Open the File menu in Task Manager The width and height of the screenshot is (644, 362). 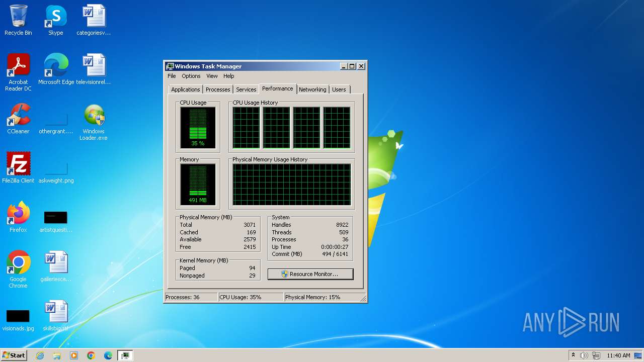(172, 76)
